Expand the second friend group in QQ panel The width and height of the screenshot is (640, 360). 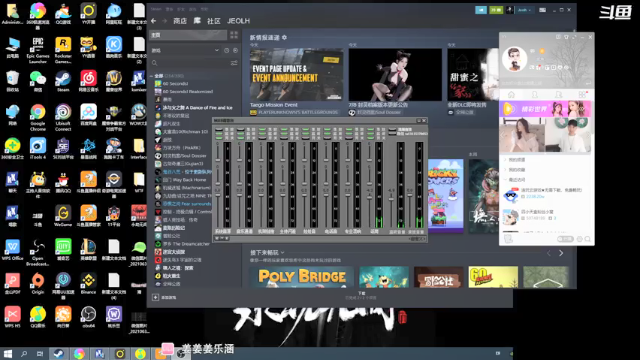pyautogui.click(x=505, y=169)
